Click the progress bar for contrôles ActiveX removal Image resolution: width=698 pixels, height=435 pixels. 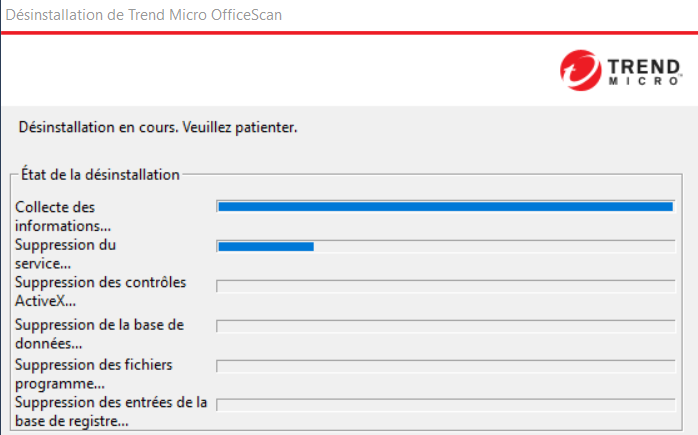[446, 286]
